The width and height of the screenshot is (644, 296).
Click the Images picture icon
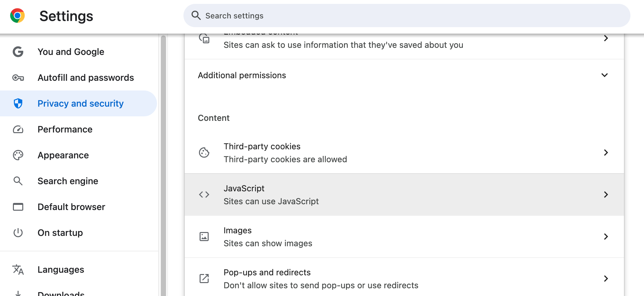click(204, 236)
